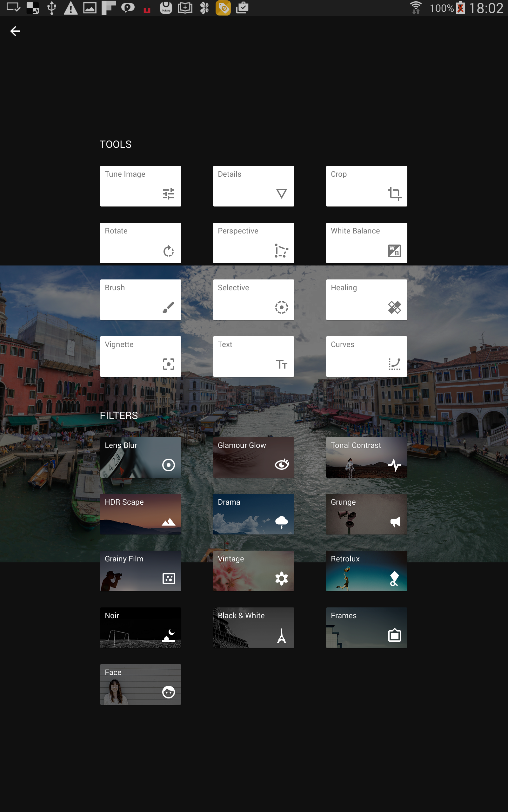Select the Grunge filter label
Image resolution: width=508 pixels, height=812 pixels.
[x=343, y=502]
